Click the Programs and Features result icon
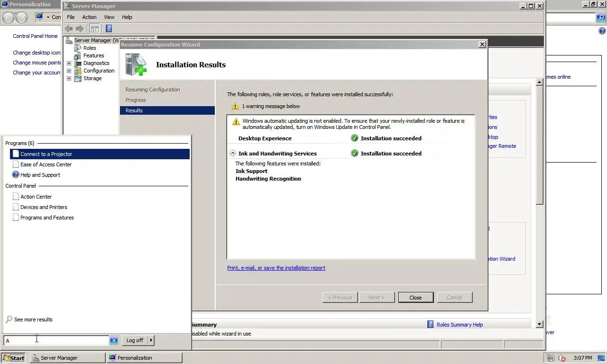Image resolution: width=607 pixels, height=364 pixels. 16,218
